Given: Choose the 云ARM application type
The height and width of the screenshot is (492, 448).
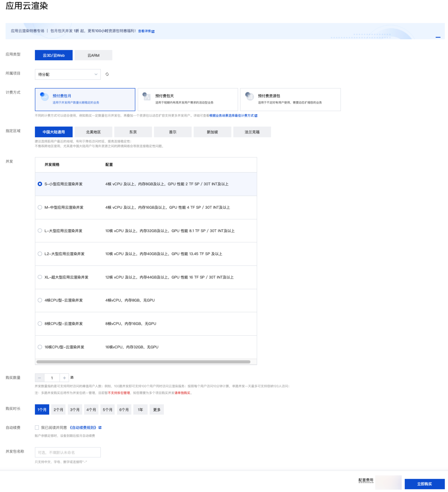Looking at the screenshot, I should [x=93, y=55].
